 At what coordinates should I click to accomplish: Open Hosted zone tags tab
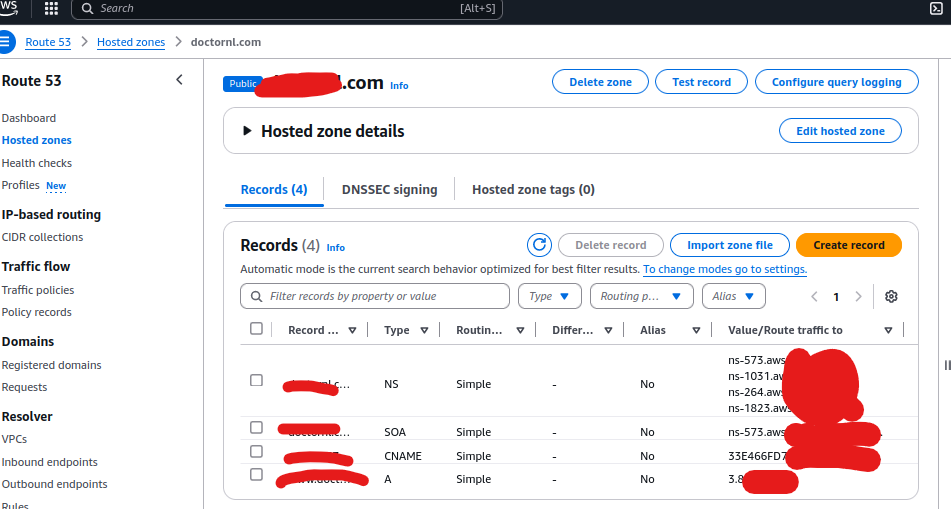tap(533, 189)
